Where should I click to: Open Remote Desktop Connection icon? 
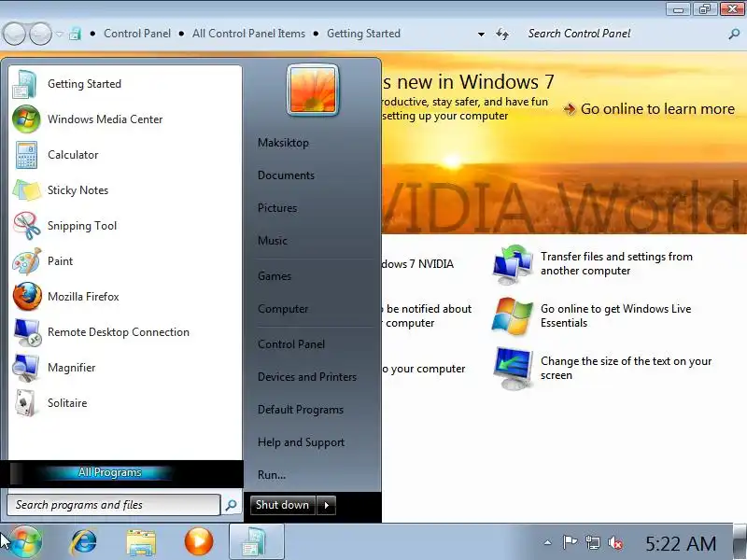pos(26,332)
